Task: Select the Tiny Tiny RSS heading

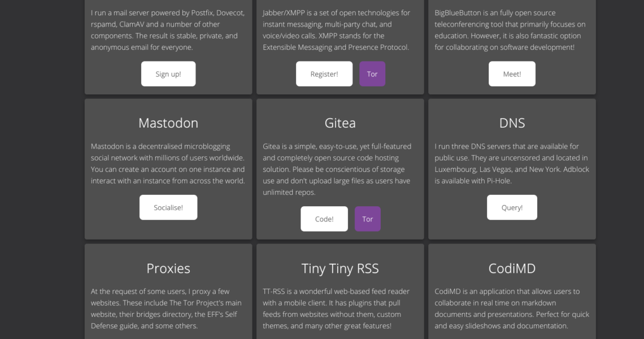Action: 340,268
